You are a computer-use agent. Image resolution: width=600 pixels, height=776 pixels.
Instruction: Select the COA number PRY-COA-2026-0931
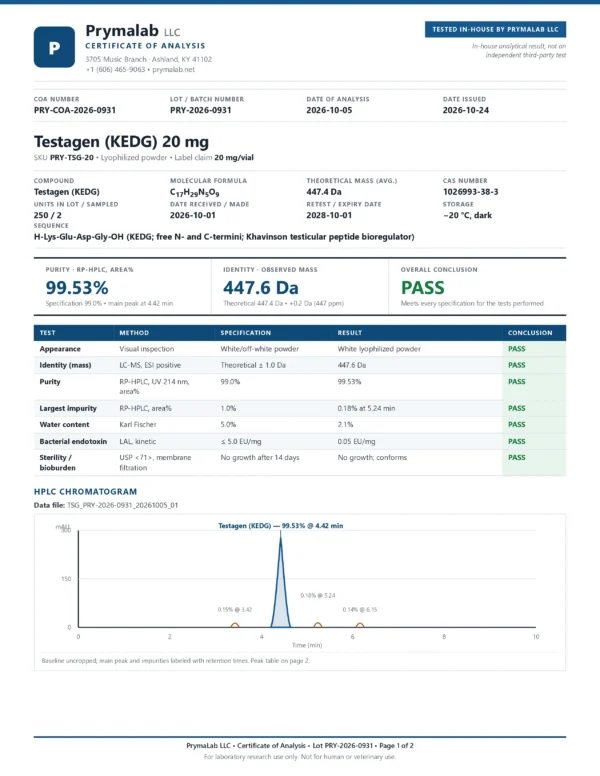click(75, 110)
